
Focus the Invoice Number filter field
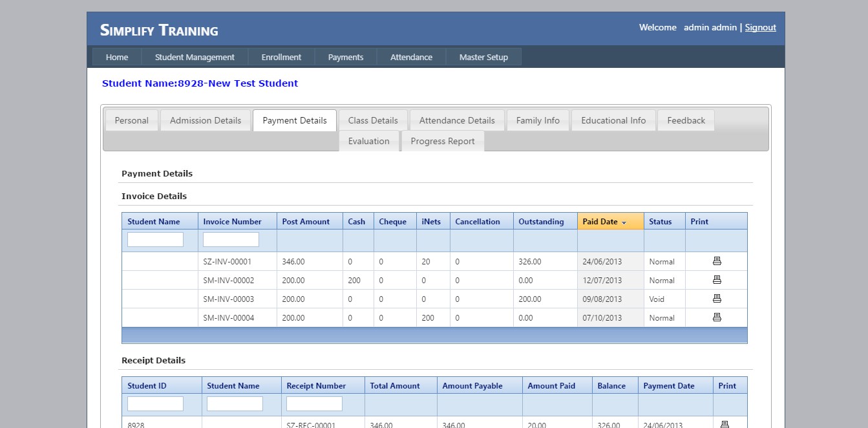(231, 240)
